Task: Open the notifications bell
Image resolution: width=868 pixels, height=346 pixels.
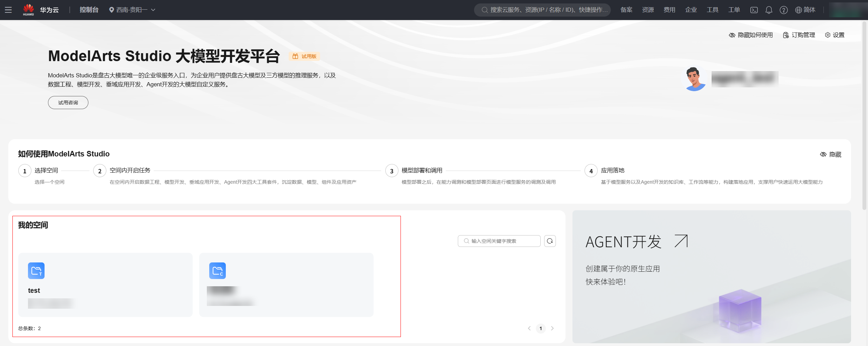Action: coord(769,10)
